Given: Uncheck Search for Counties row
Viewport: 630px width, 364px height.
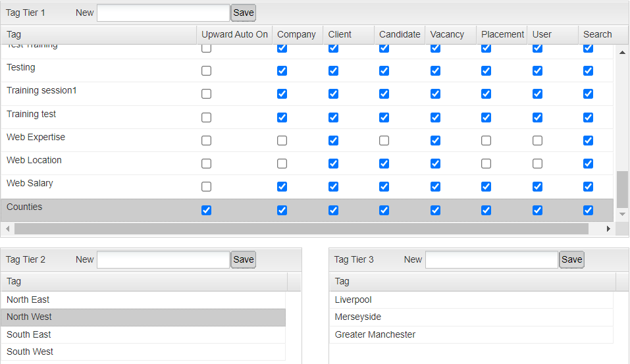Looking at the screenshot, I should (x=589, y=210).
